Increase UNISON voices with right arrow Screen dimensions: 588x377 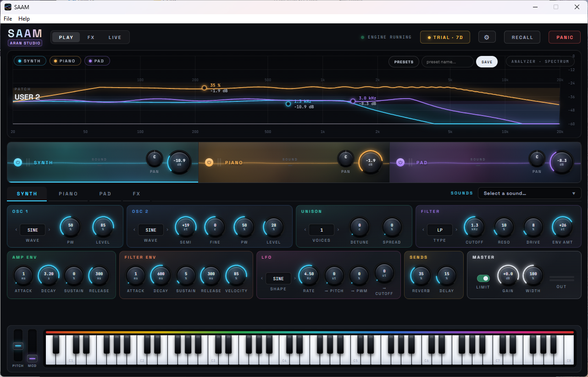338,230
